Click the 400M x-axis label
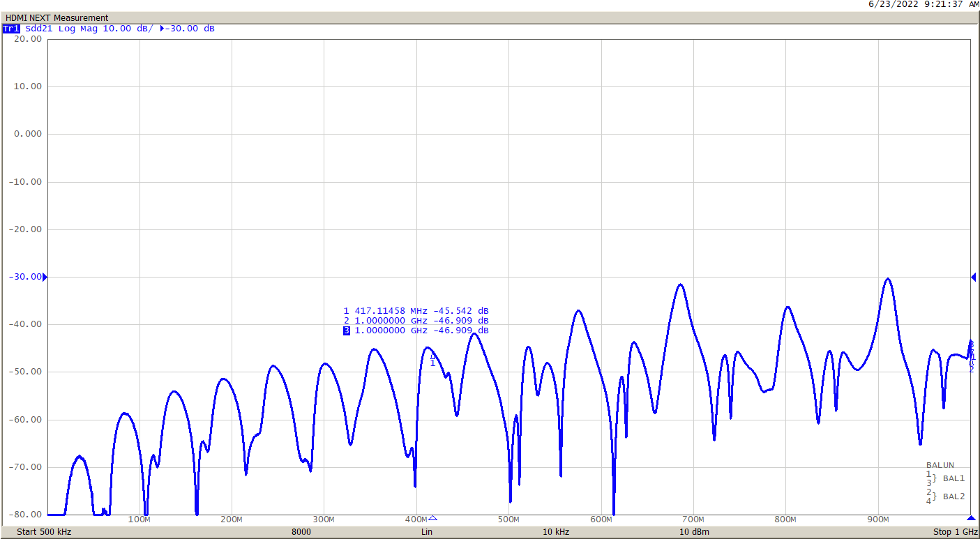Screen dimensions: 980x539 416,520
